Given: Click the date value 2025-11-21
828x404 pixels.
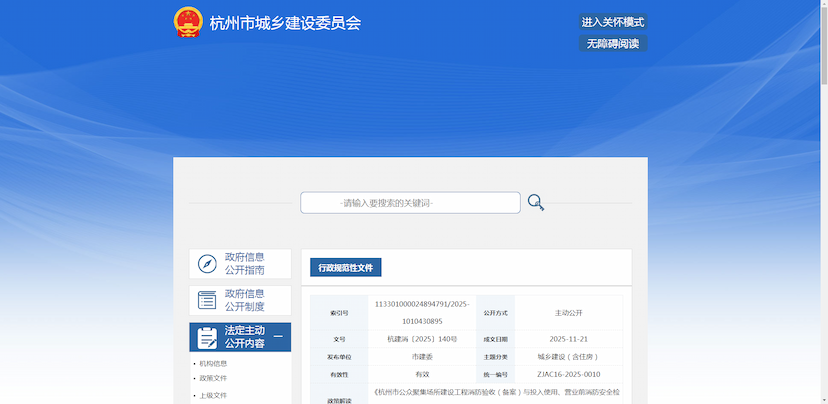Looking at the screenshot, I should [x=568, y=339].
